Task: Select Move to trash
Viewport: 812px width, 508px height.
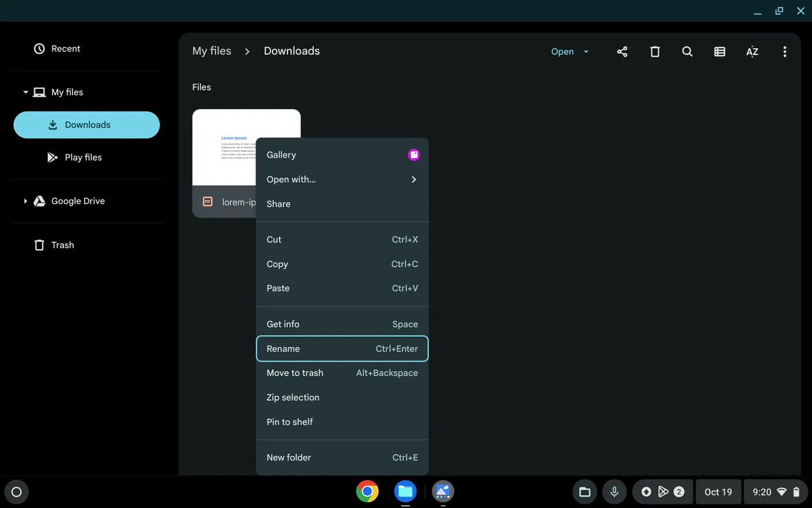Action: [x=342, y=373]
